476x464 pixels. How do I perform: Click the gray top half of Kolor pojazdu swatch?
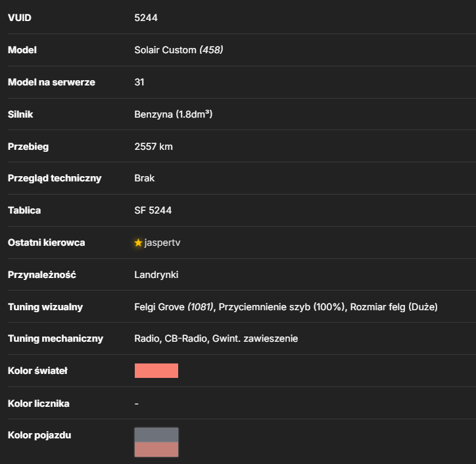(x=156, y=435)
